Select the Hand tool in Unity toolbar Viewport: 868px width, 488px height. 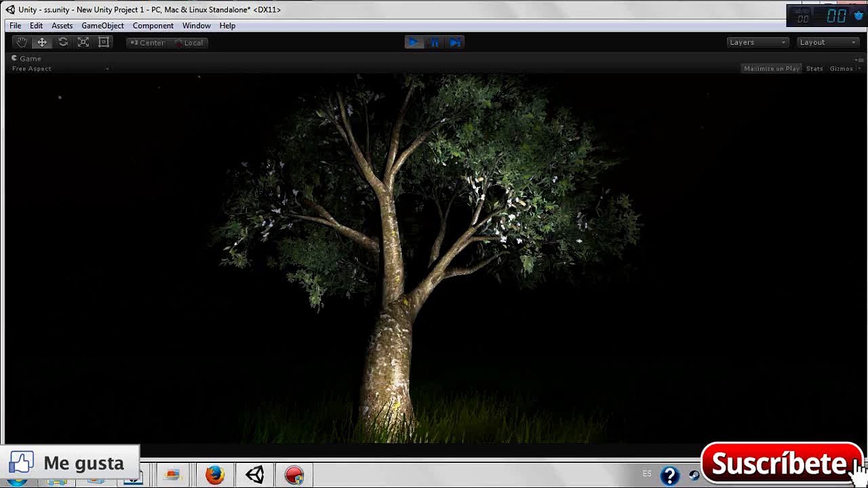click(22, 42)
